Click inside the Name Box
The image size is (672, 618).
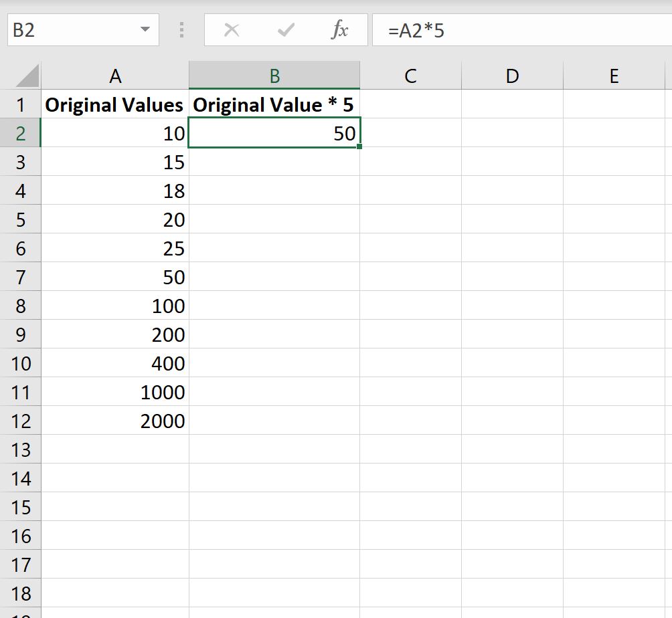click(74, 29)
